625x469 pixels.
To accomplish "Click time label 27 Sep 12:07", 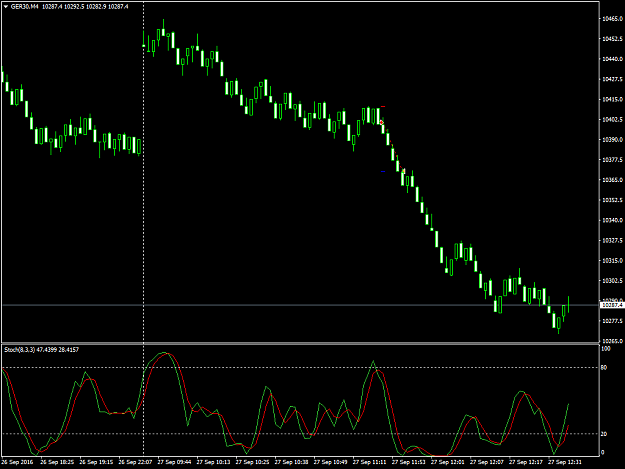I will point(487,462).
